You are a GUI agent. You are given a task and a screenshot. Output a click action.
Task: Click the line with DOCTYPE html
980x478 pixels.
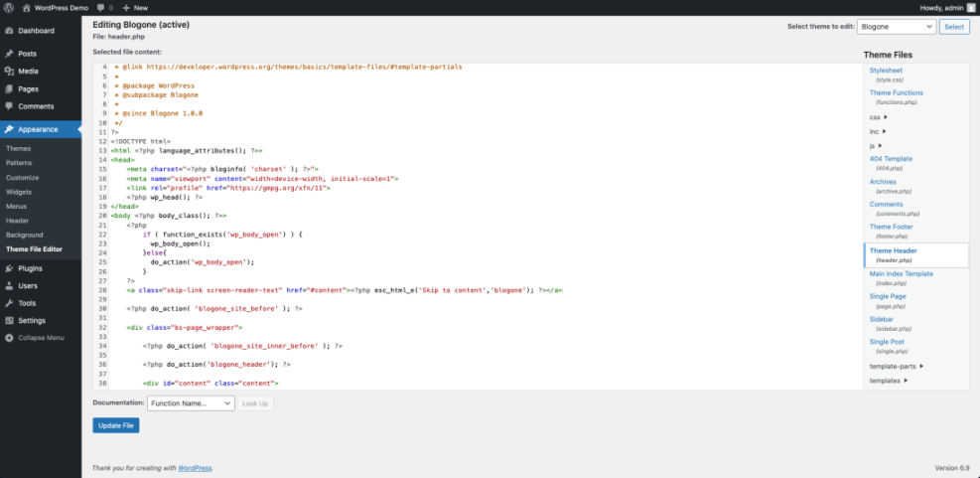point(141,142)
